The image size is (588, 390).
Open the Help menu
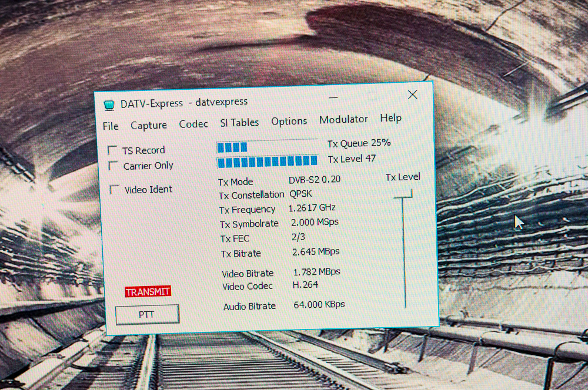[x=391, y=118]
